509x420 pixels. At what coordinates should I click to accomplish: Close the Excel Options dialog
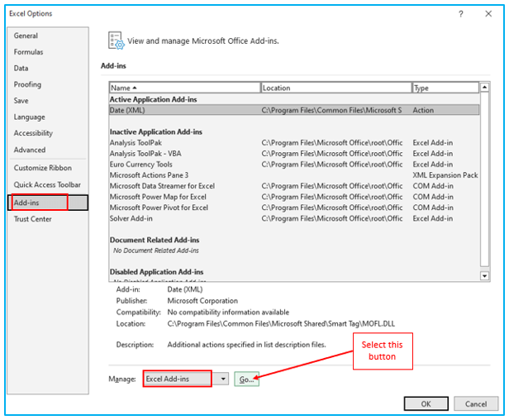[x=488, y=14]
